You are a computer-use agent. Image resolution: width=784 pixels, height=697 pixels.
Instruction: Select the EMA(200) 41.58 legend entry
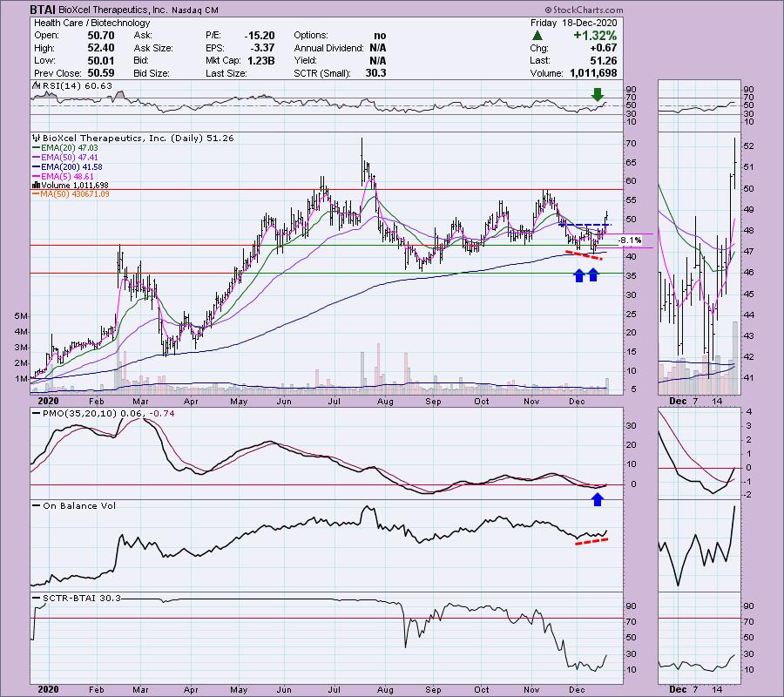[67, 167]
